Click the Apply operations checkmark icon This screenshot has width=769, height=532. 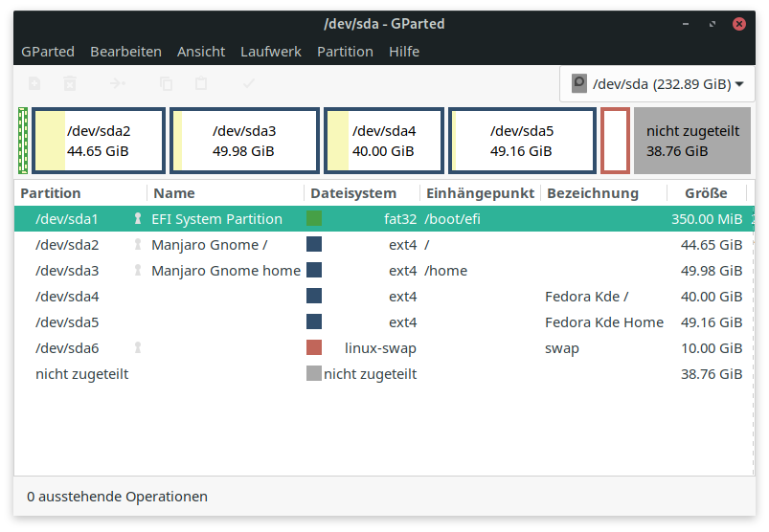click(249, 84)
